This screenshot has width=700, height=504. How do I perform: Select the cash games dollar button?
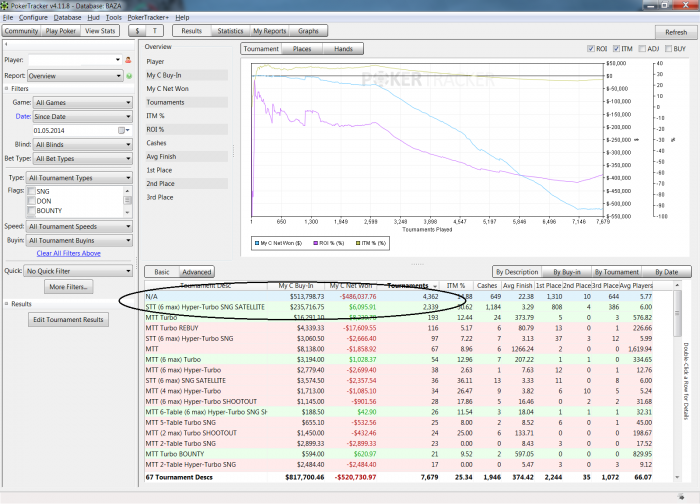(139, 32)
